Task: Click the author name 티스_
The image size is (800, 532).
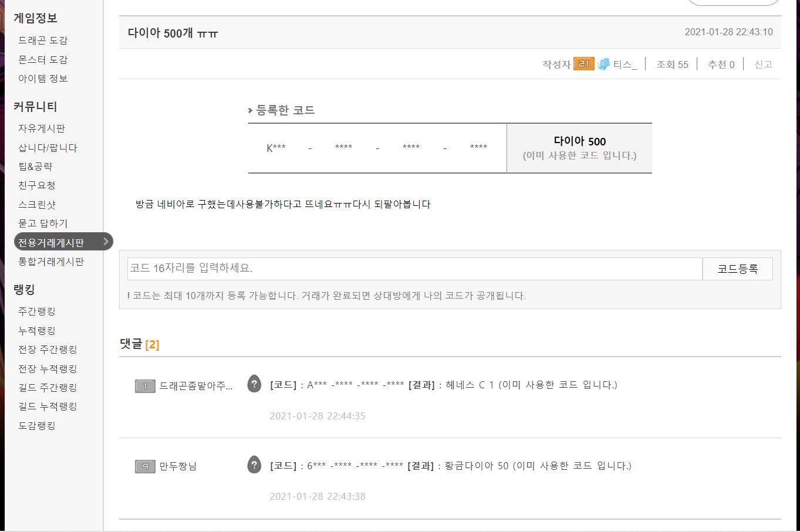Action: click(625, 65)
